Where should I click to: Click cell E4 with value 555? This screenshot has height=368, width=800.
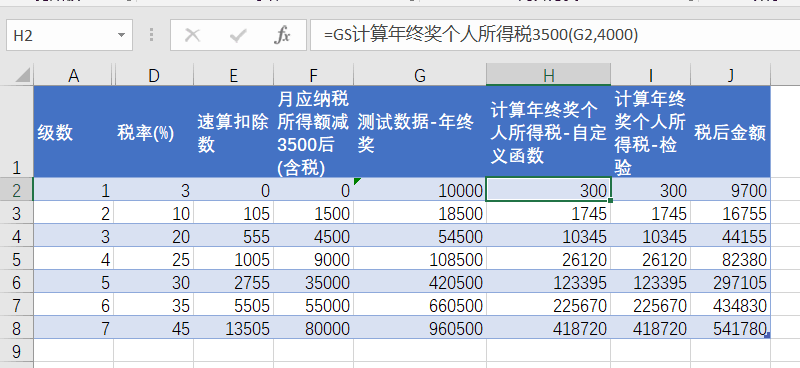[233, 236]
